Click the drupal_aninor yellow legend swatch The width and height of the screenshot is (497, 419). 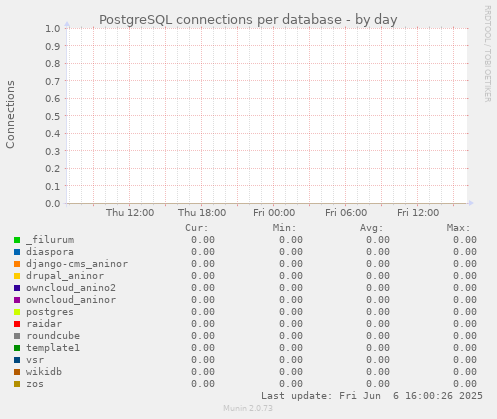17,276
